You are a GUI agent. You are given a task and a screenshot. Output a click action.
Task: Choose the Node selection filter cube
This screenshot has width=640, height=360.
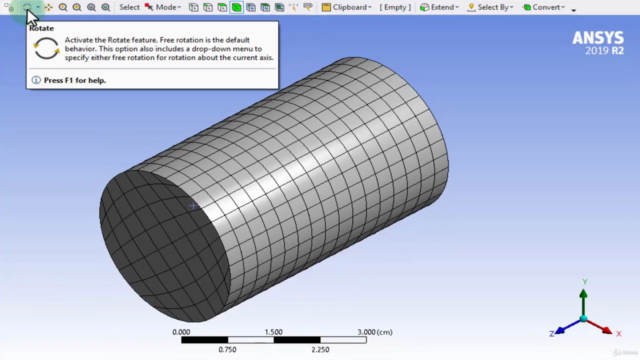point(251,7)
